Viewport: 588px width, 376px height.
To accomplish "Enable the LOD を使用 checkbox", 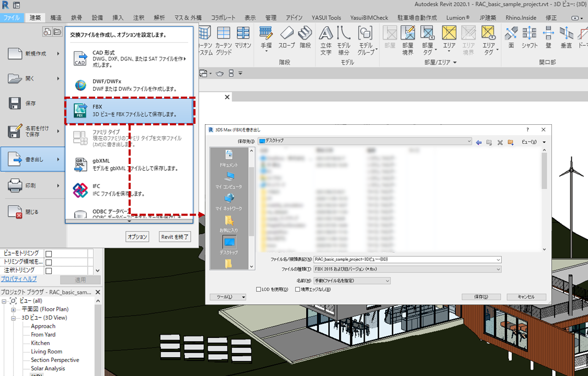I will (259, 289).
